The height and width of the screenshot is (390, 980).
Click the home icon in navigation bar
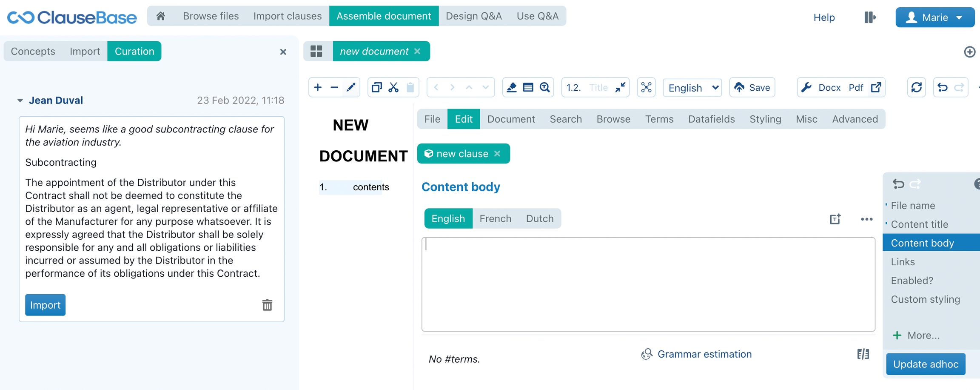[160, 16]
